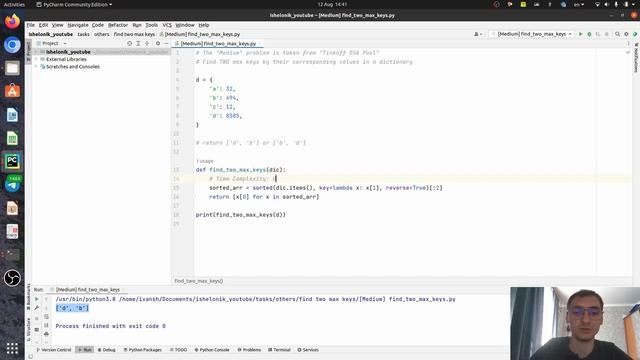Screen dimensions: 640x360
Task: Print output icon in Run panel
Action: [46, 334]
